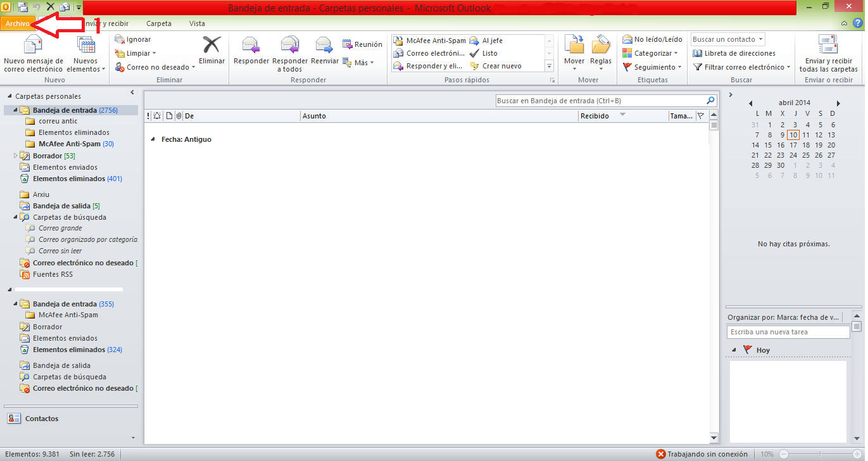Open the Reglas rules menu
This screenshot has width=868, height=461.
(601, 53)
